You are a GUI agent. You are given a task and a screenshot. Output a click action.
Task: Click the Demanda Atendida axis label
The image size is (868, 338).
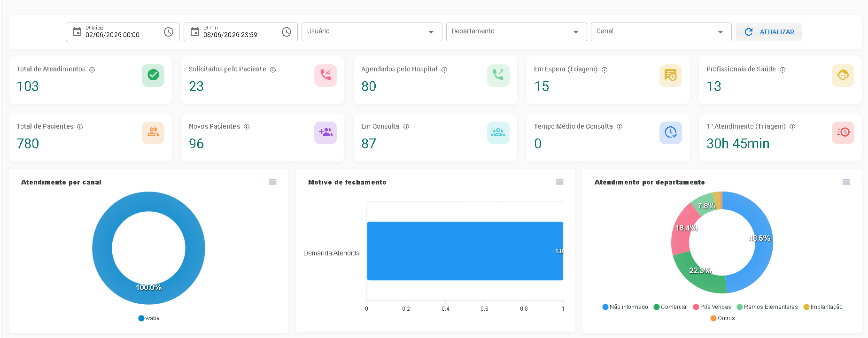click(332, 253)
